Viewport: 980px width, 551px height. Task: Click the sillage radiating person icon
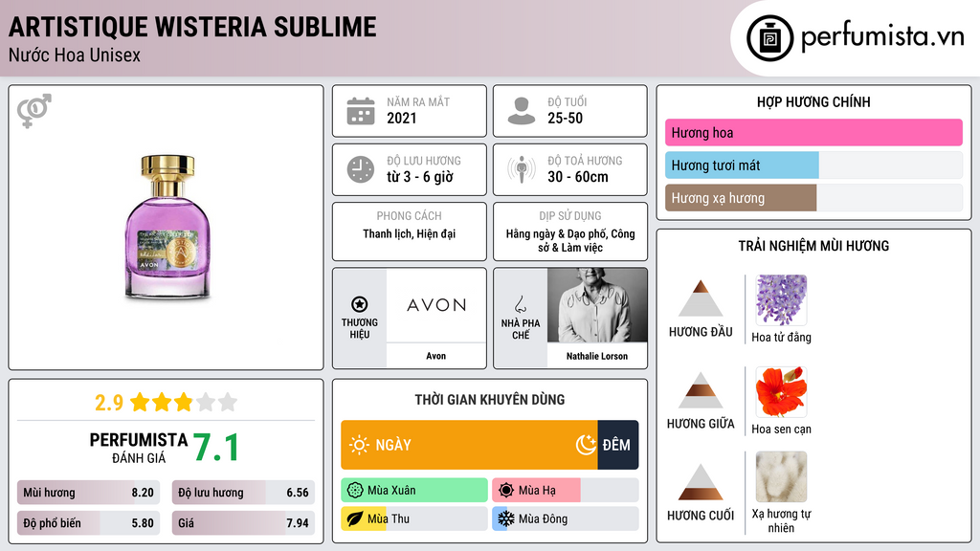(x=522, y=169)
